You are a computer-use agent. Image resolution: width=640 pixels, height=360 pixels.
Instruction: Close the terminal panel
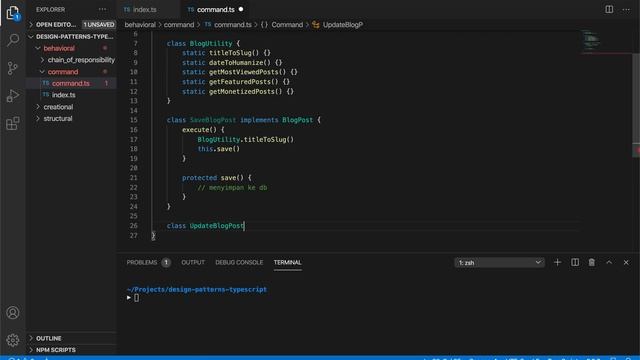626,262
